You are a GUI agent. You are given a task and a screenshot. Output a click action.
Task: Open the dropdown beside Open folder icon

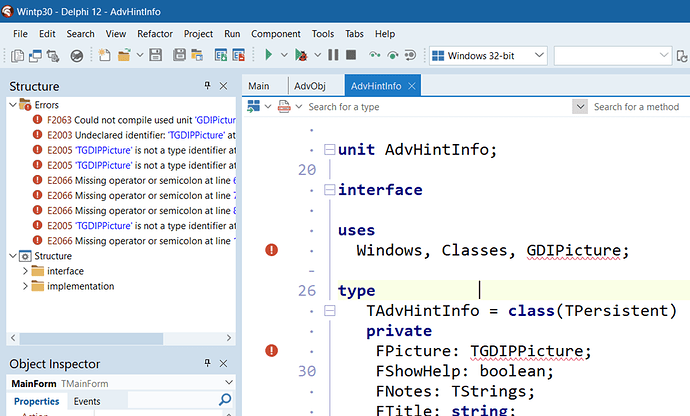coord(140,55)
